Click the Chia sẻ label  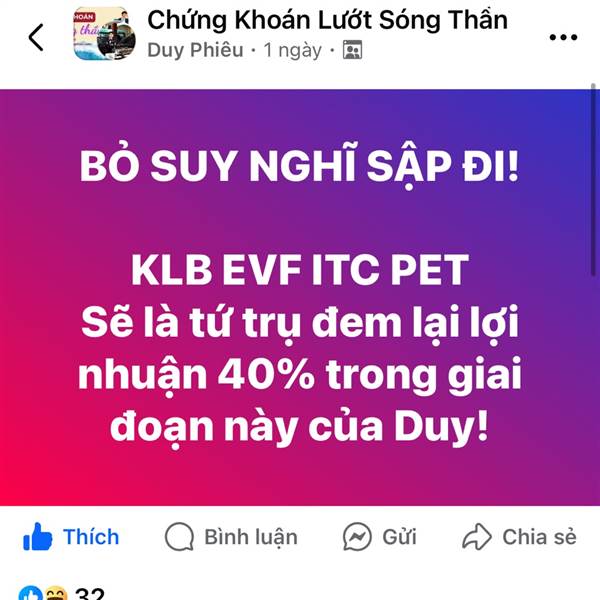point(539,536)
